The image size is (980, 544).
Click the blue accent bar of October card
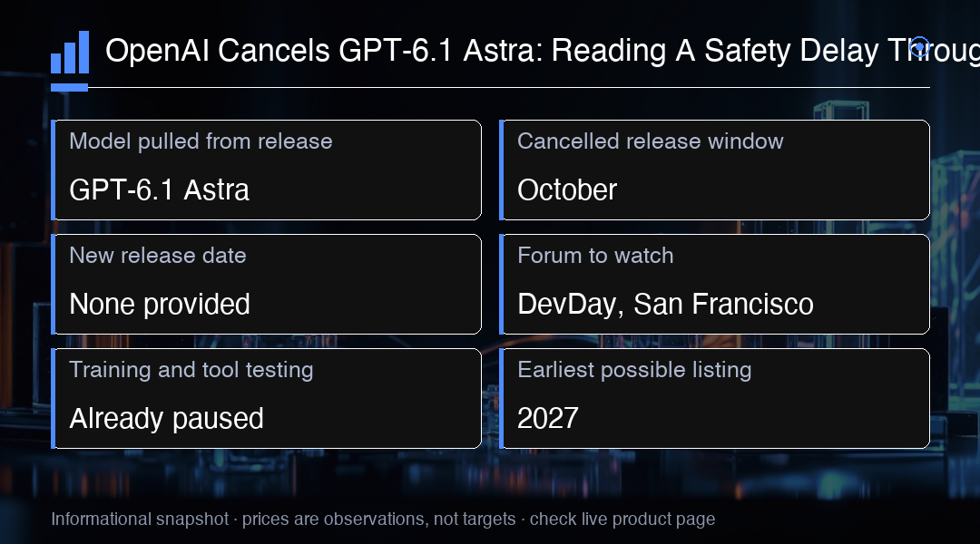(x=502, y=170)
